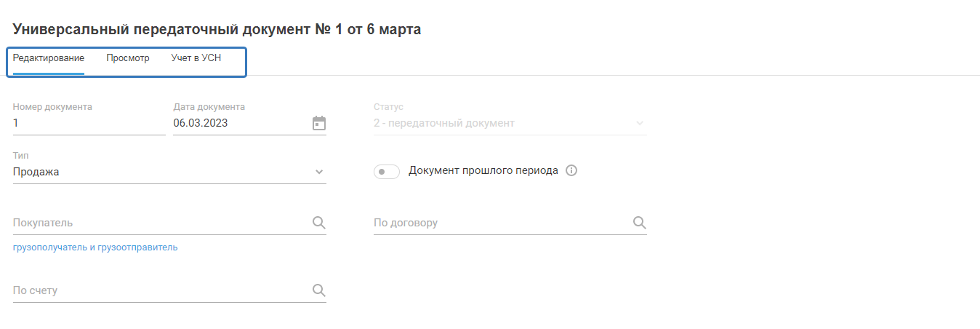Screen dimensions: 980x329
Task: Select the По договору input field
Action: tap(502, 223)
